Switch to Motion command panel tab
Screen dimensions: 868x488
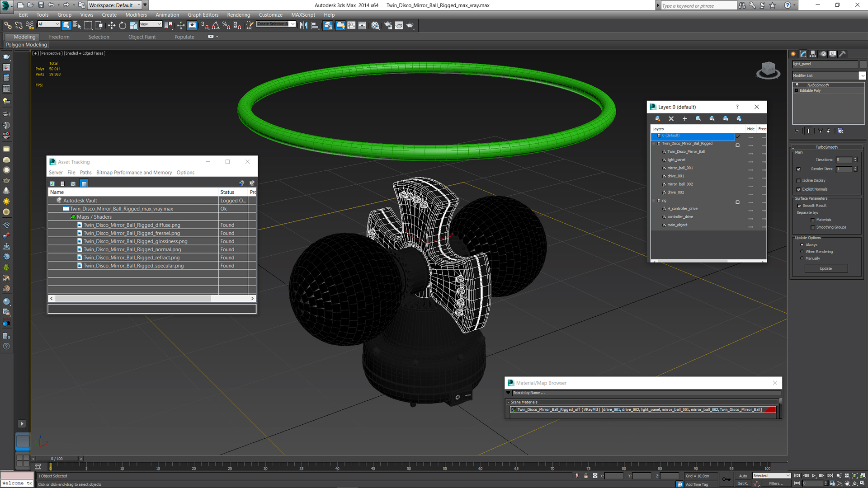[x=823, y=54]
